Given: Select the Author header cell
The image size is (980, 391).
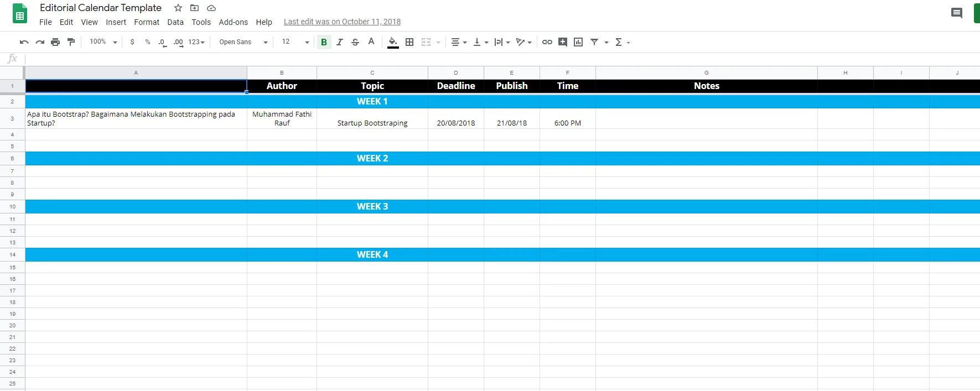Looking at the screenshot, I should (282, 86).
